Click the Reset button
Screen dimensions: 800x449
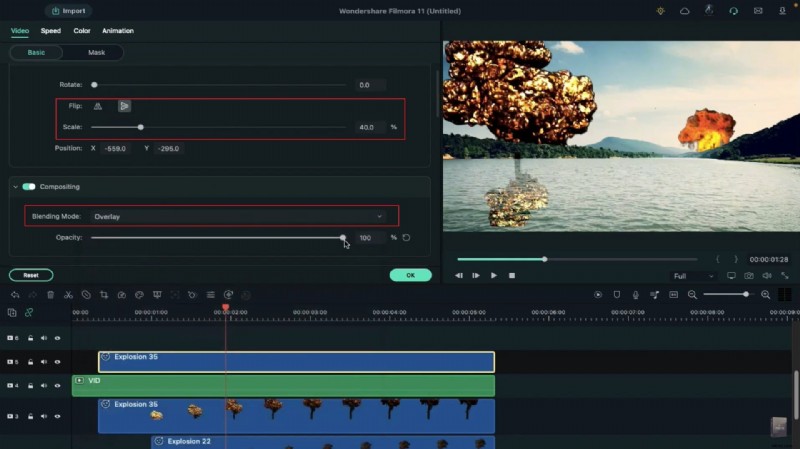coord(31,275)
